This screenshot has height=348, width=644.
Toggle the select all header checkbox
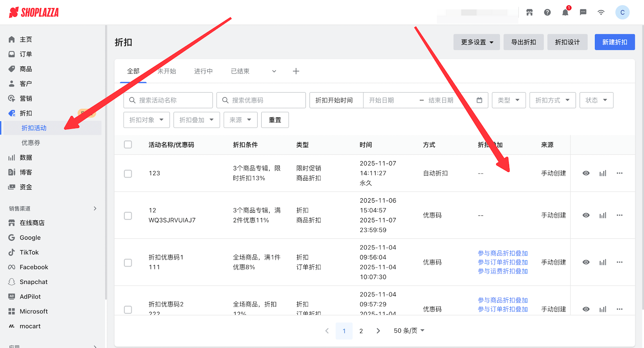128,145
